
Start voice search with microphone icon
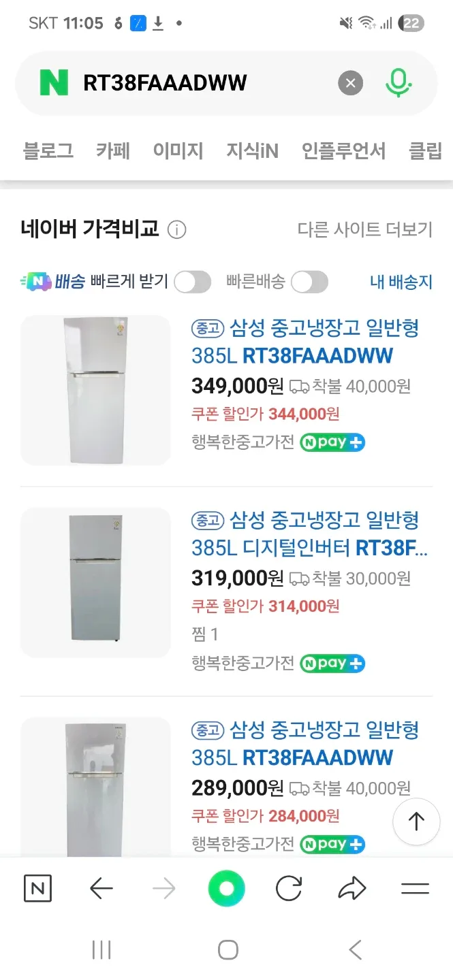[x=399, y=84]
